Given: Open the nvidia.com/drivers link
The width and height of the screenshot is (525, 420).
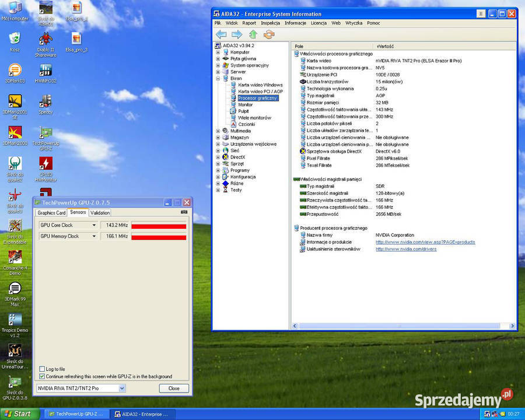Looking at the screenshot, I should [x=406, y=249].
